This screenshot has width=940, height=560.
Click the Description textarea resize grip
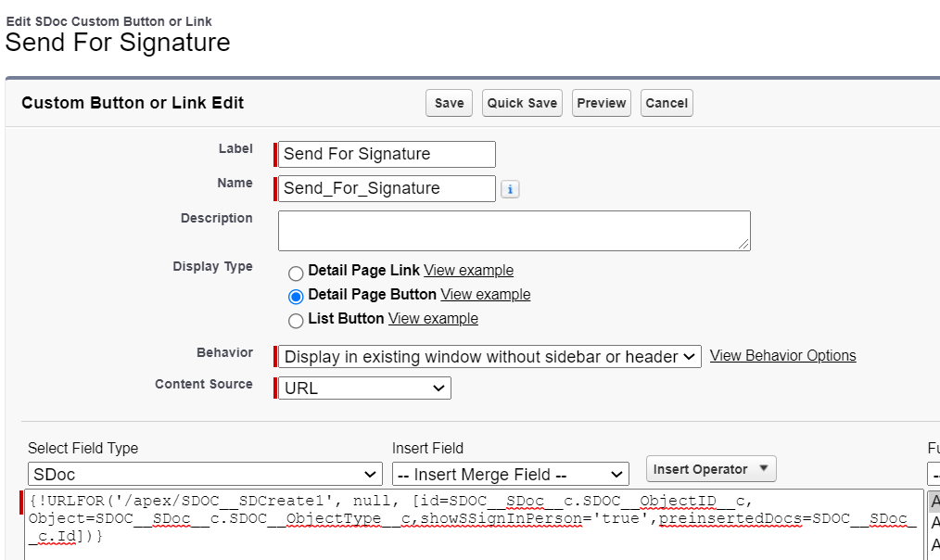[x=744, y=244]
